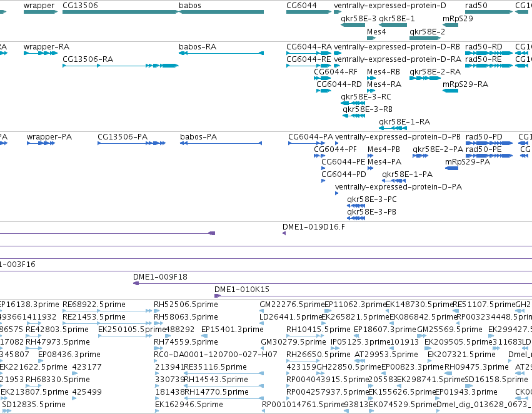
Task: Select the wrapper gene arrow glyph
Action: click(41, 12)
